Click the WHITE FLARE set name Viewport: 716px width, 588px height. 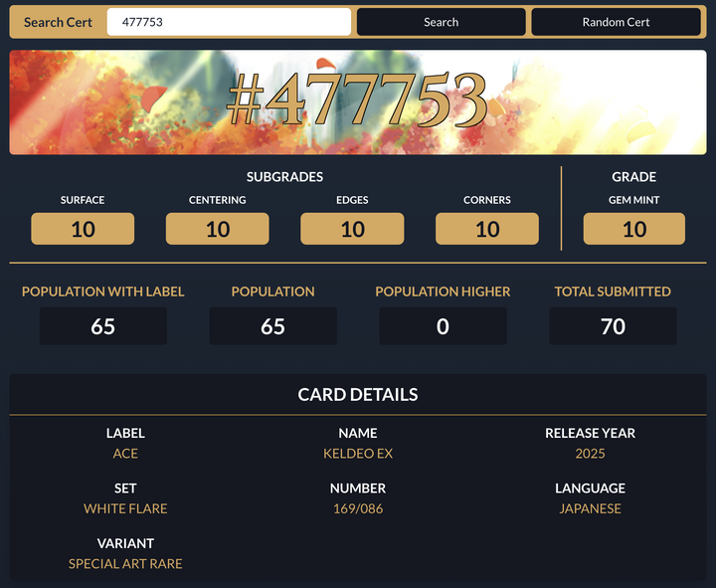pyautogui.click(x=125, y=508)
